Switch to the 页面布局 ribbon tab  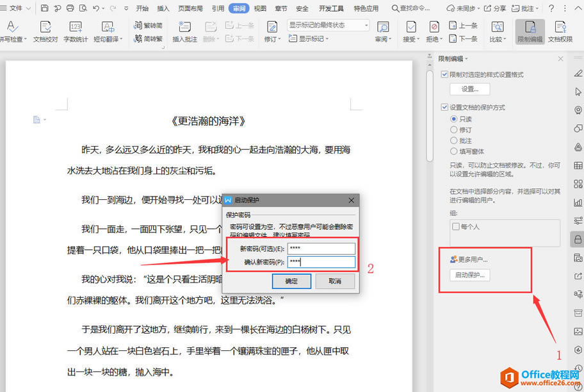coord(190,8)
